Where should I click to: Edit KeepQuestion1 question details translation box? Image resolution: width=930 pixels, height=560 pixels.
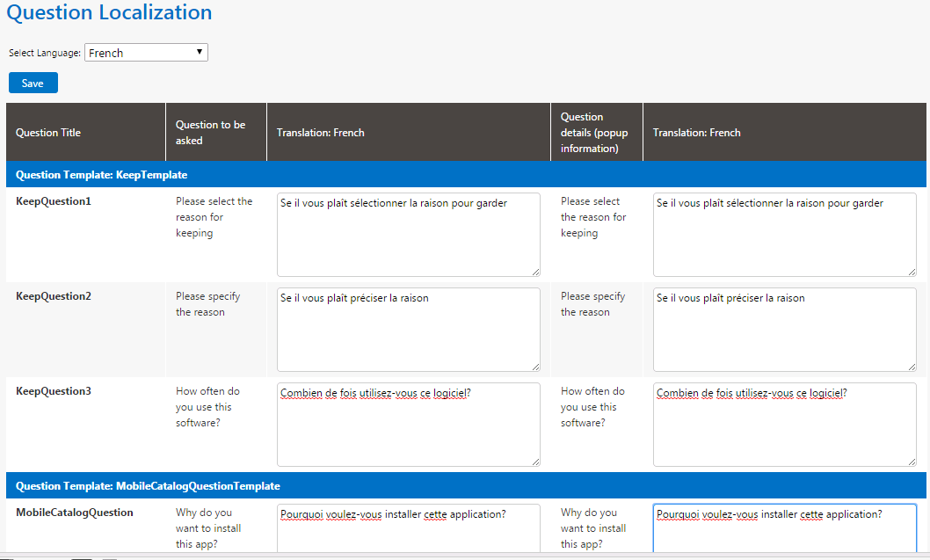coord(784,235)
